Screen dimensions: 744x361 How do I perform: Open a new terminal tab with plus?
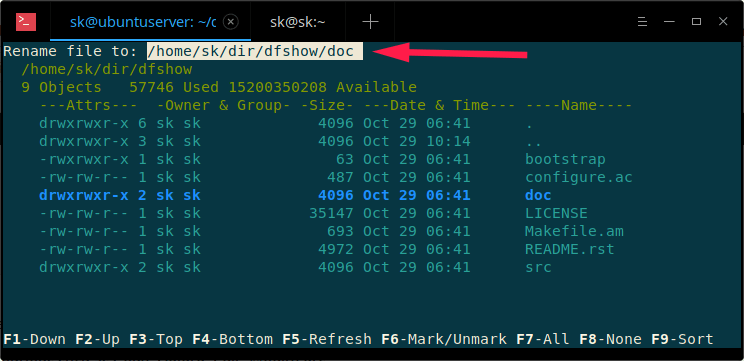point(370,22)
